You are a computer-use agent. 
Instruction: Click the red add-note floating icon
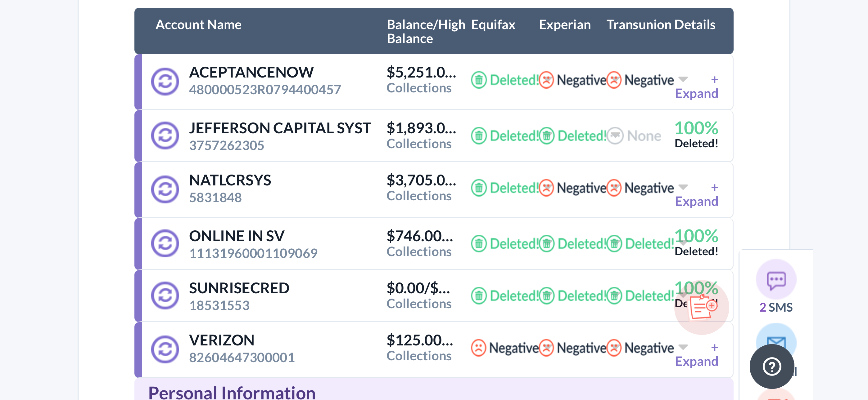coord(703,307)
